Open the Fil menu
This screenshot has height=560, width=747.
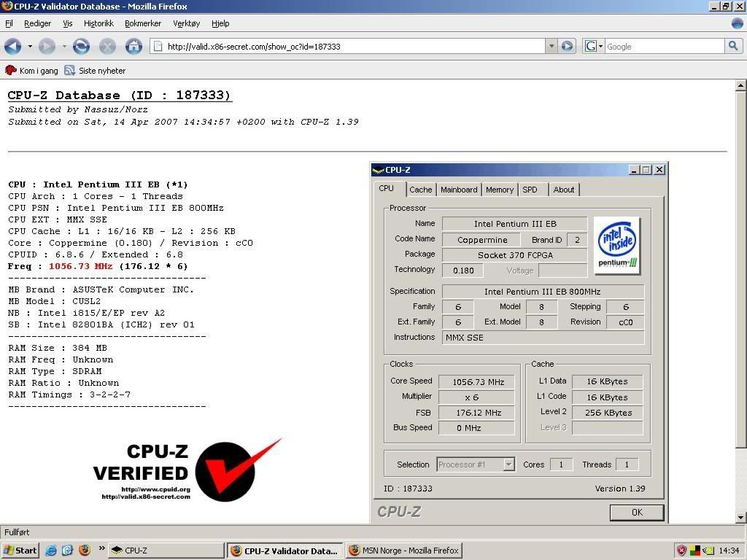click(x=9, y=23)
